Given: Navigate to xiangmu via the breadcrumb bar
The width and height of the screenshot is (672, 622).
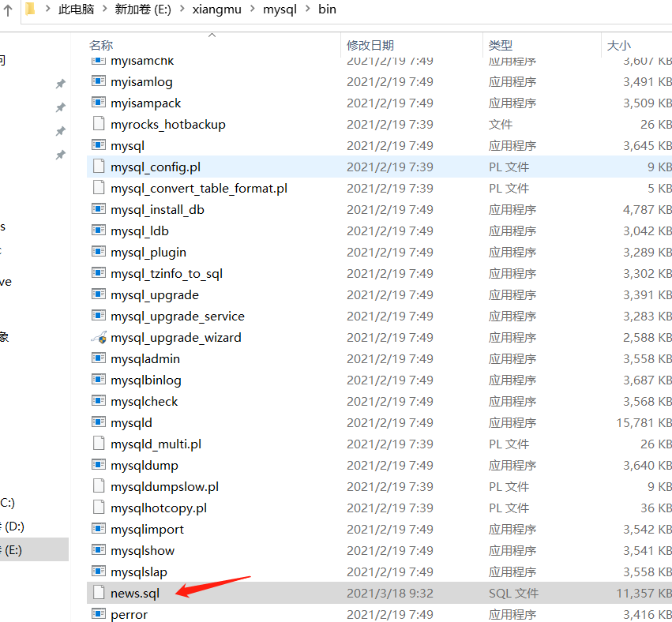Looking at the screenshot, I should point(216,9).
